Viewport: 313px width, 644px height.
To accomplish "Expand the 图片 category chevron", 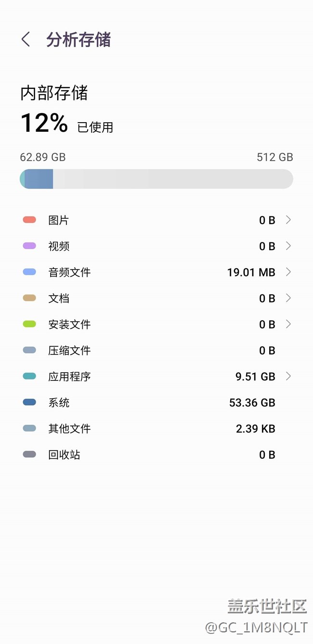I will point(288,220).
